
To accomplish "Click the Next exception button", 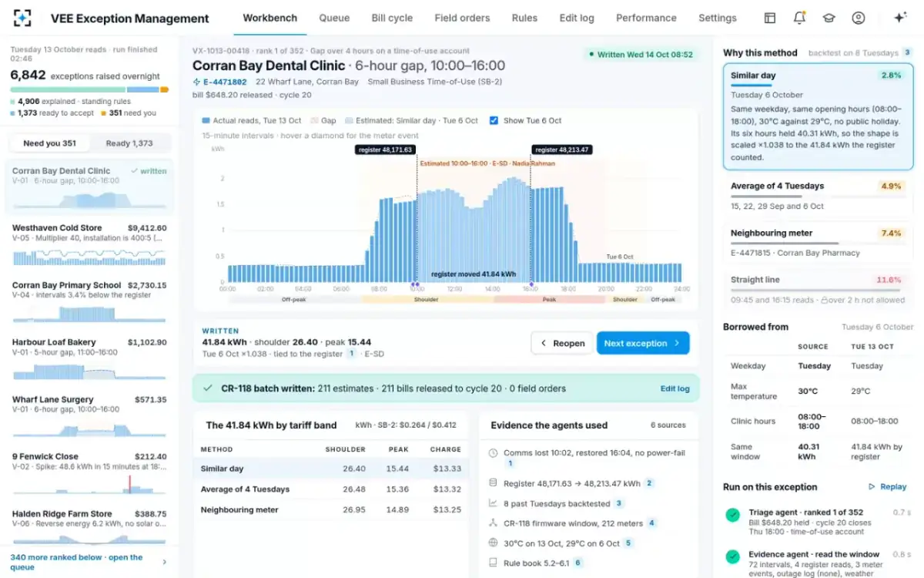I will (x=643, y=343).
